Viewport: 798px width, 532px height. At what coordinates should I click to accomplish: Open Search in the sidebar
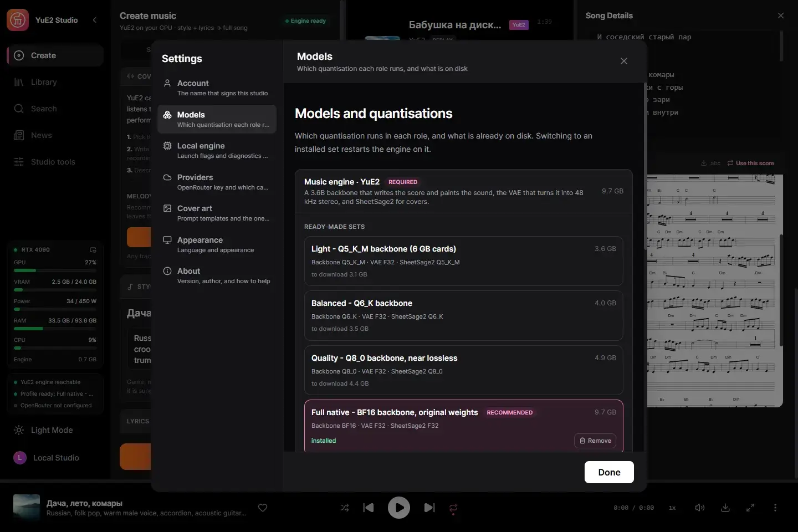point(55,109)
